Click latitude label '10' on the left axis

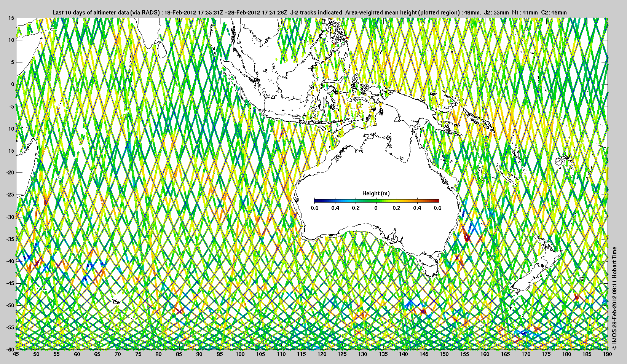click(x=11, y=40)
